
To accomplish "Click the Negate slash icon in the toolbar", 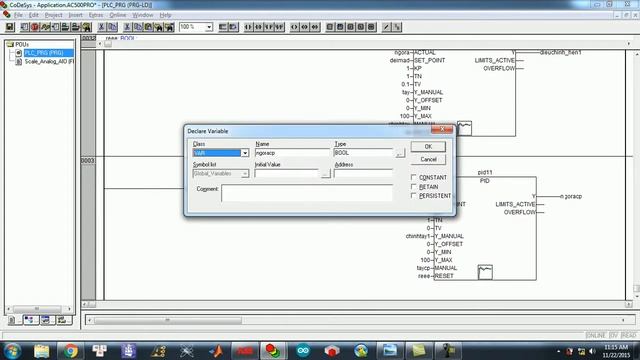I will (x=386, y=27).
